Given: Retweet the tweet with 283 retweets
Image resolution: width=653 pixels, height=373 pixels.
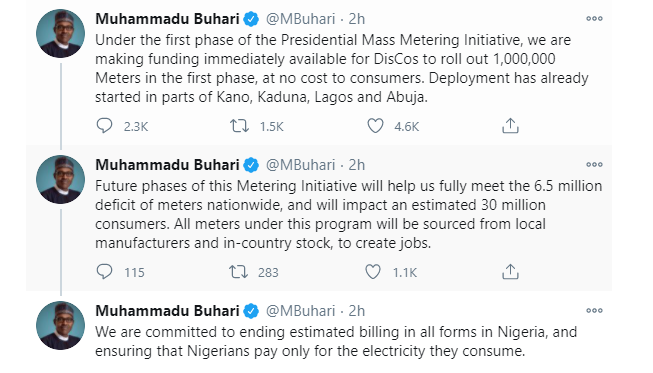Looking at the screenshot, I should tap(239, 272).
